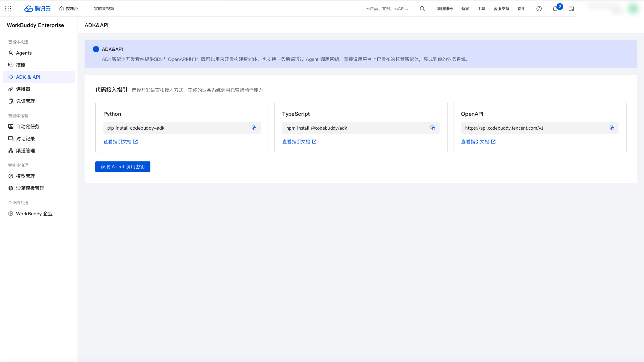Click the 模型管理 sidebar icon

[11, 176]
